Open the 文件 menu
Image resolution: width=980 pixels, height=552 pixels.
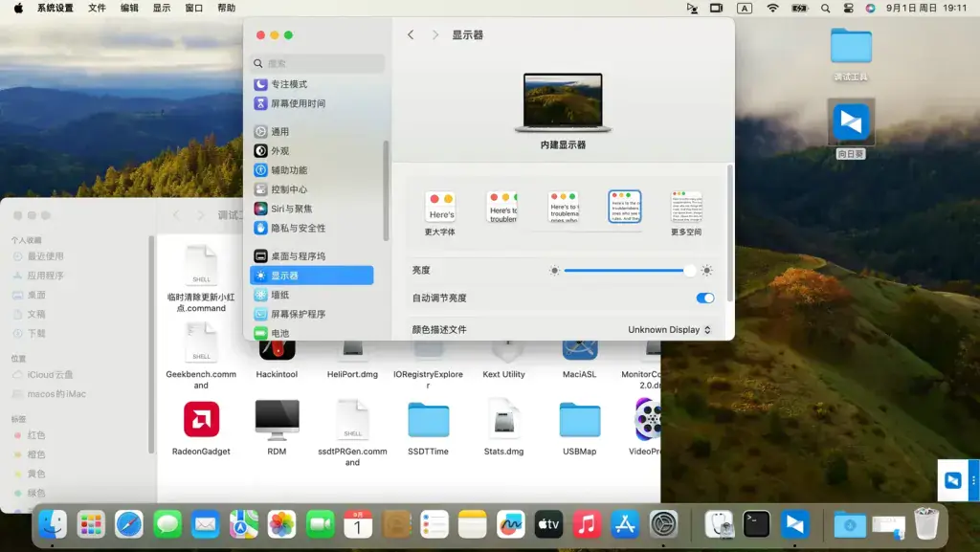pyautogui.click(x=97, y=8)
